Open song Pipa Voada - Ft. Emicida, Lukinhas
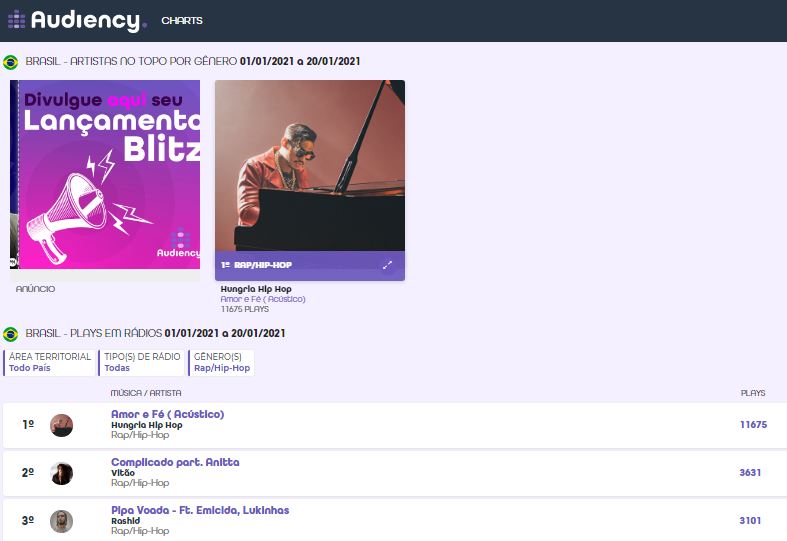The image size is (787, 541). click(200, 510)
